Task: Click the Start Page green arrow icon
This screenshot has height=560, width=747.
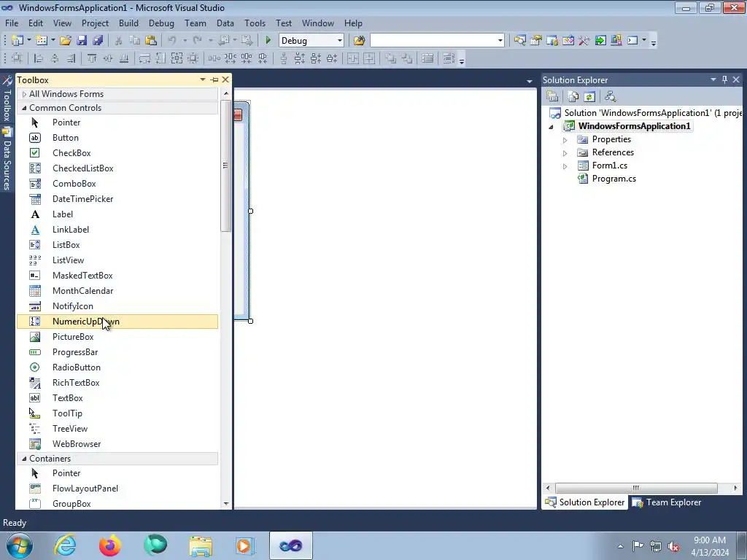Action: [x=600, y=41]
